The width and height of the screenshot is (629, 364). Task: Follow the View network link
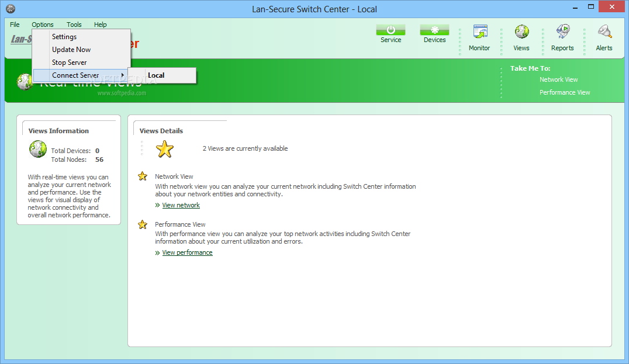(181, 205)
